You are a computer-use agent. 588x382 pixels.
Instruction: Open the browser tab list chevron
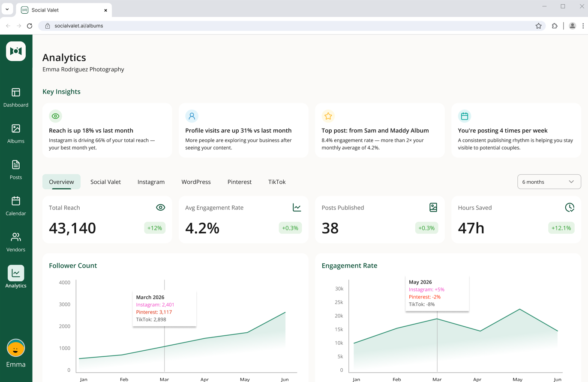coord(7,9)
